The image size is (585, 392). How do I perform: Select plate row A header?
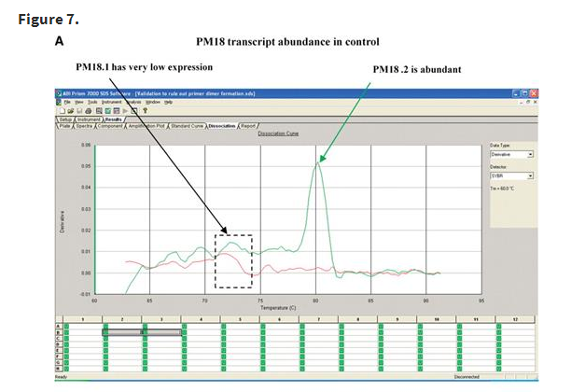point(58,325)
